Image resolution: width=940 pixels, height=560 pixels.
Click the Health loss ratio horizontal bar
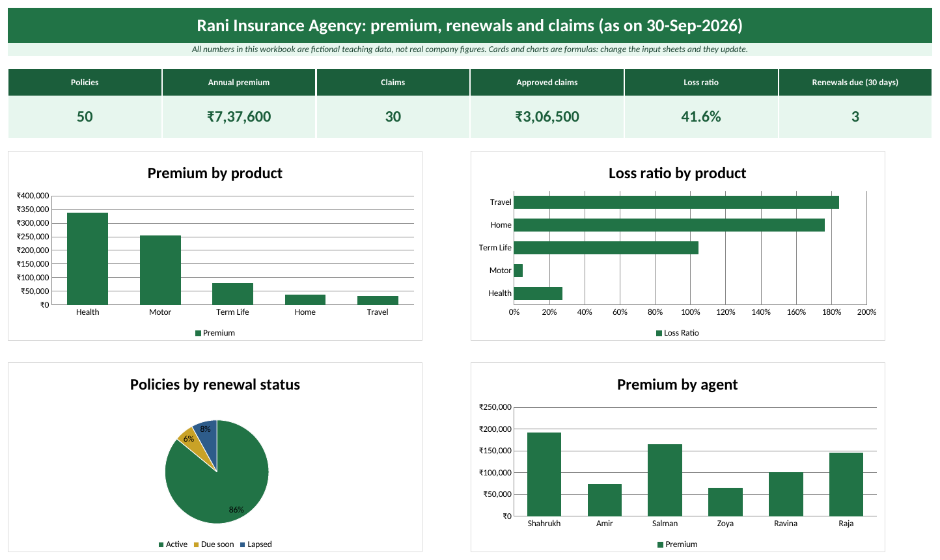[538, 293]
